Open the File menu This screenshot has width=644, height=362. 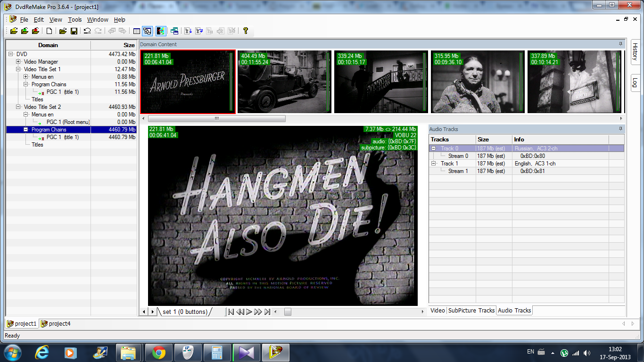24,20
